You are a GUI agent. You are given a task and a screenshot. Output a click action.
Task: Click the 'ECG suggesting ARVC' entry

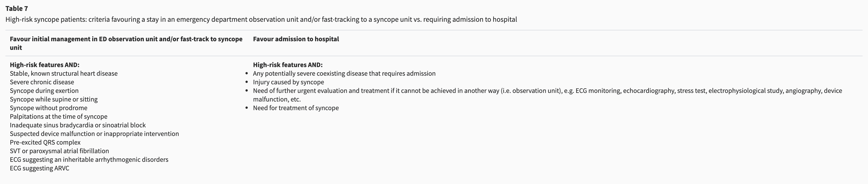pyautogui.click(x=39, y=168)
